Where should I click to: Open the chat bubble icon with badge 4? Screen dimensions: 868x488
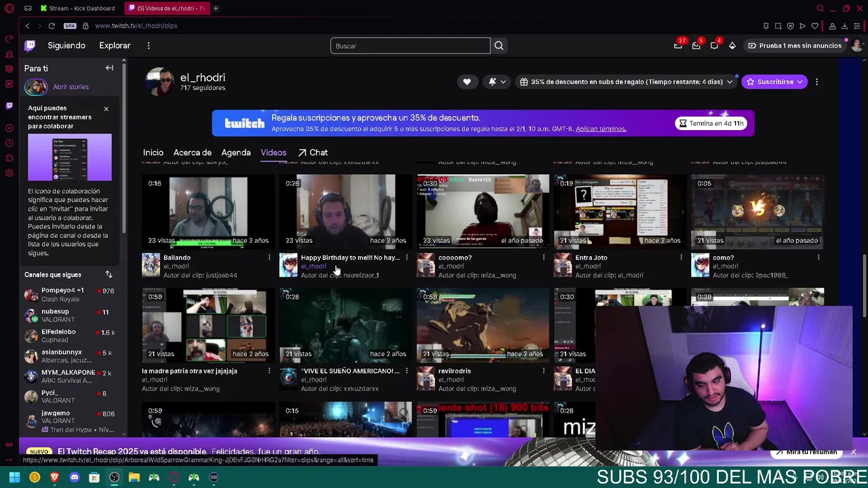(x=715, y=45)
